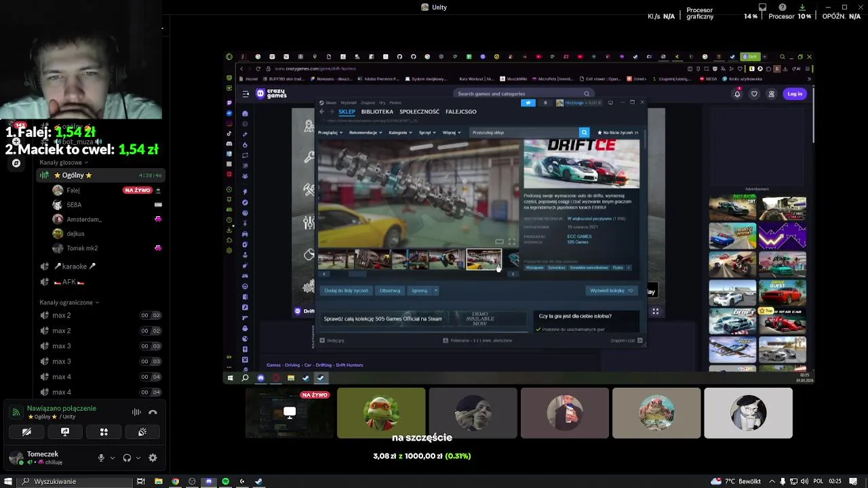Open headphone output options dropdown arrow

(138, 458)
